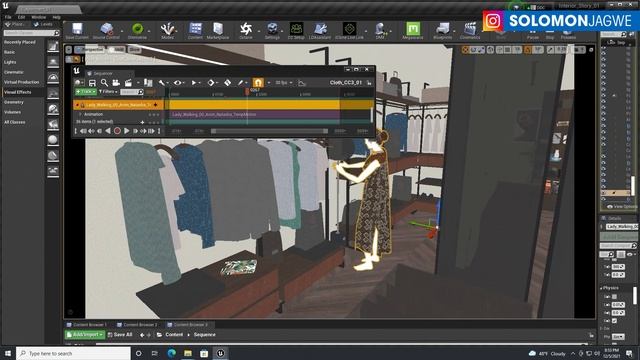The height and width of the screenshot is (360, 640).
Task: Open the Window menu
Action: click(38, 17)
